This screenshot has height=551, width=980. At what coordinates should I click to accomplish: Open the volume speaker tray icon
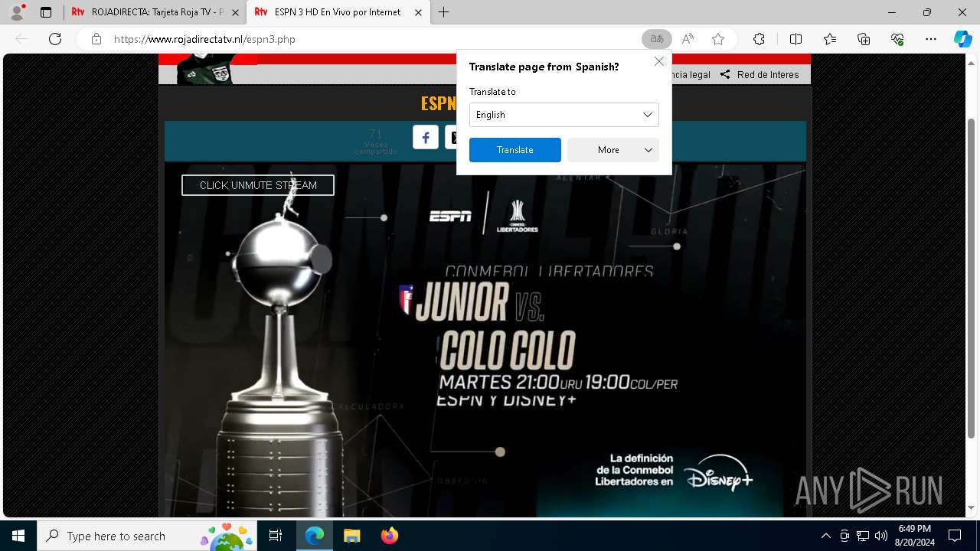[x=881, y=536]
